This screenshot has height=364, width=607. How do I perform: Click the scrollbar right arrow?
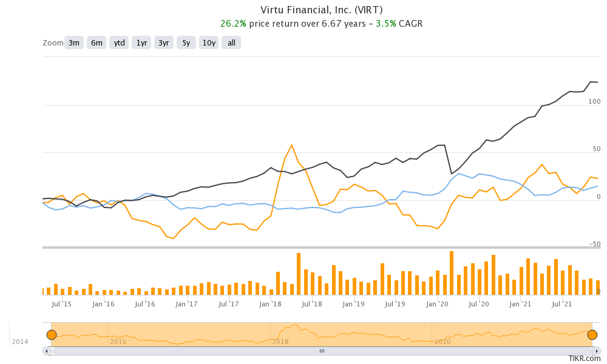click(597, 351)
